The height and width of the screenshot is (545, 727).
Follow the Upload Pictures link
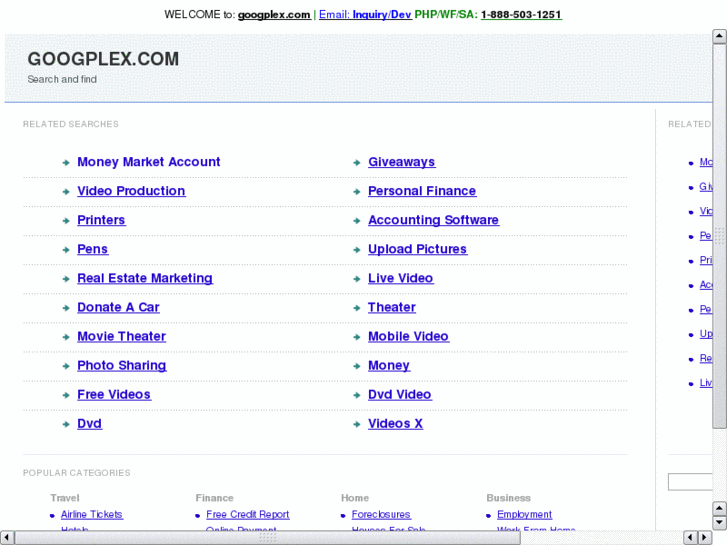pos(417,249)
